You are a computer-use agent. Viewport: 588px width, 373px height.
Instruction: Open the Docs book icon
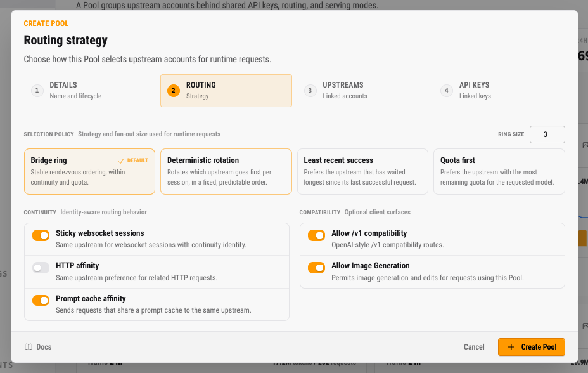[x=29, y=347]
